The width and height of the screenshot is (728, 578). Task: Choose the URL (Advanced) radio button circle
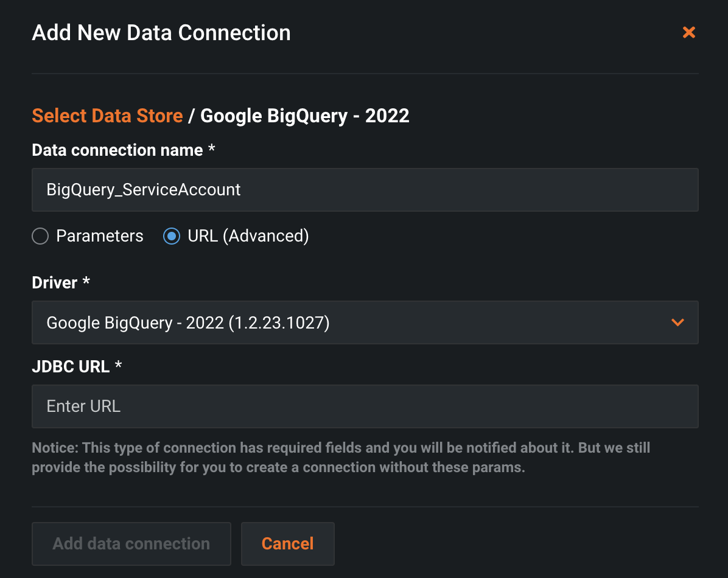(x=172, y=236)
